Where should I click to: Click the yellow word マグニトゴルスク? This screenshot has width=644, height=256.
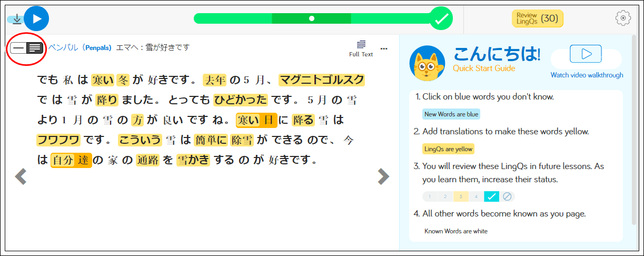[321, 80]
